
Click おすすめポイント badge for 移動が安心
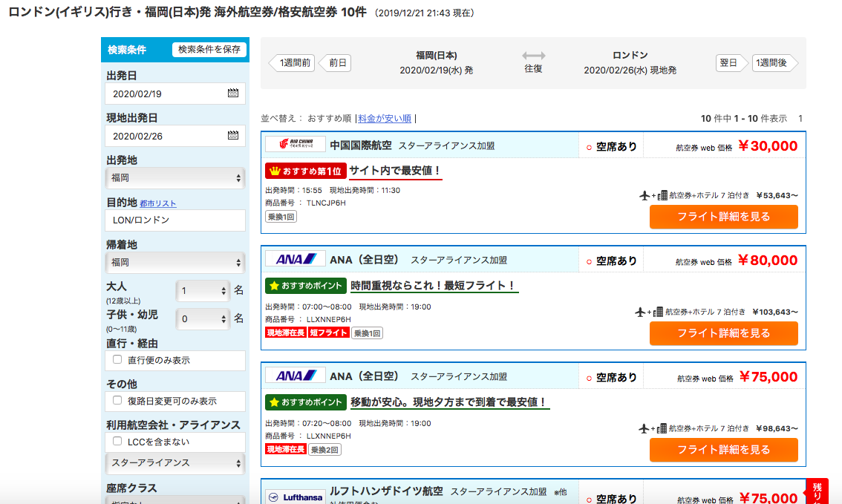(306, 402)
